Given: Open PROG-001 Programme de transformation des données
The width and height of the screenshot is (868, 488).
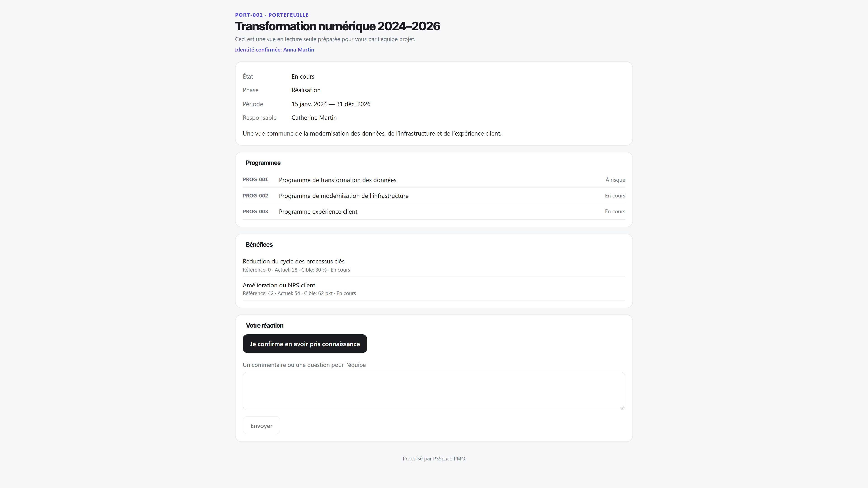Looking at the screenshot, I should point(434,180).
